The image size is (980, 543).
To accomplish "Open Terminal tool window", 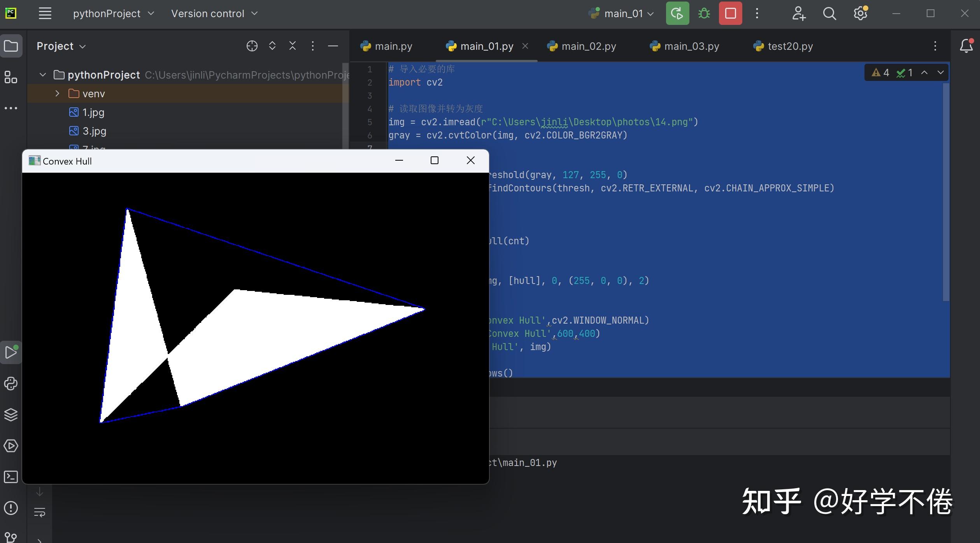I will click(x=11, y=477).
